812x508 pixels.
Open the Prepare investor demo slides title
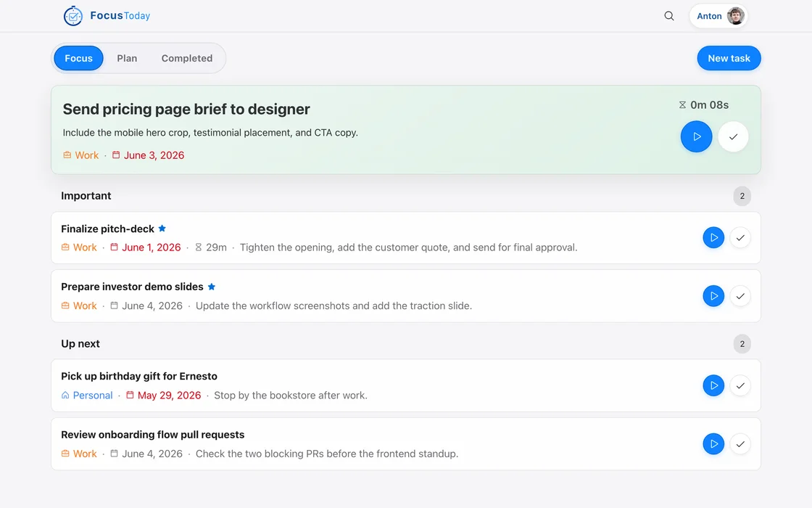(x=132, y=287)
